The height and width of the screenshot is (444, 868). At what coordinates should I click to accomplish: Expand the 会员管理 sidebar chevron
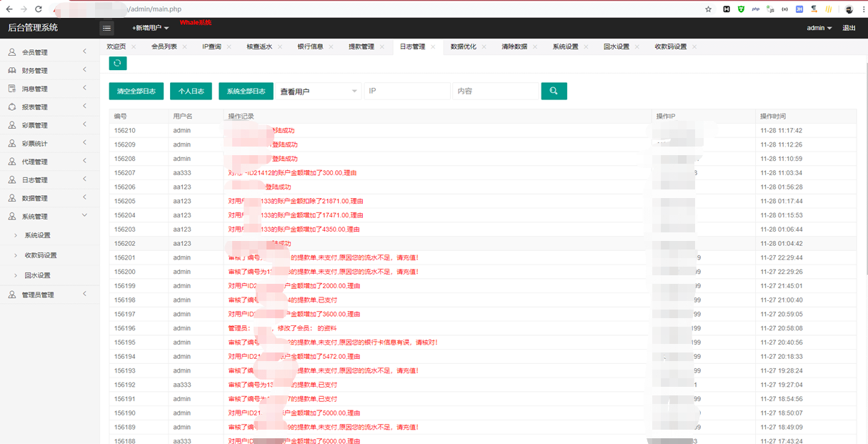84,51
